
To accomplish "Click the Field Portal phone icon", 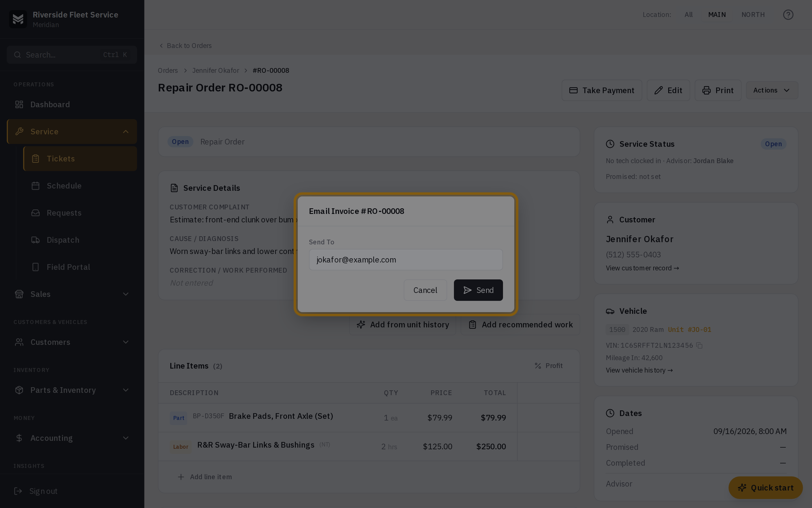I will 36,267.
